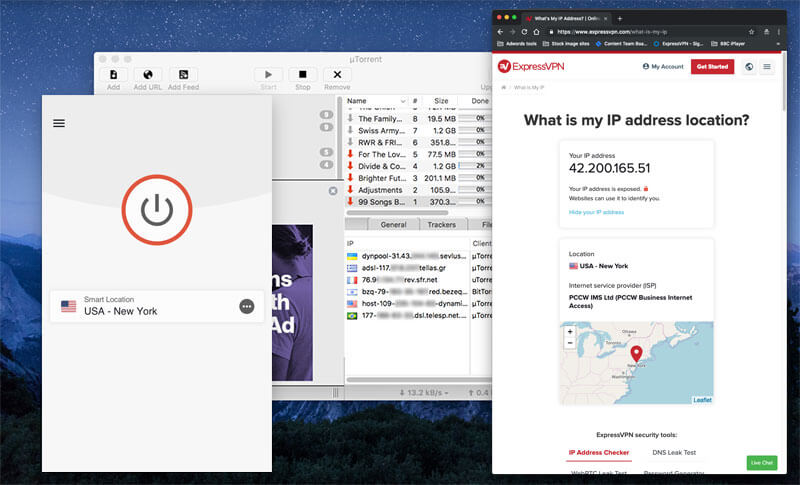Click the Add torrent icon in uTorrent

pos(113,74)
